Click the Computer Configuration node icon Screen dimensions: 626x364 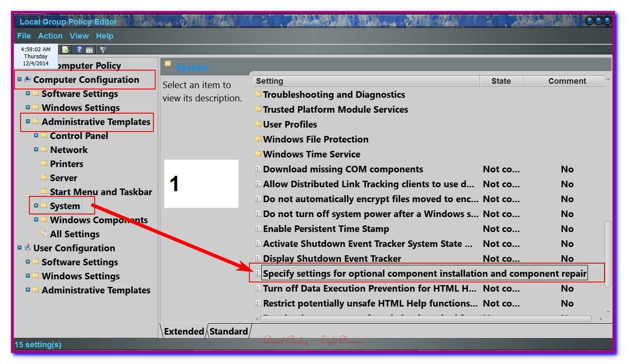[x=28, y=79]
